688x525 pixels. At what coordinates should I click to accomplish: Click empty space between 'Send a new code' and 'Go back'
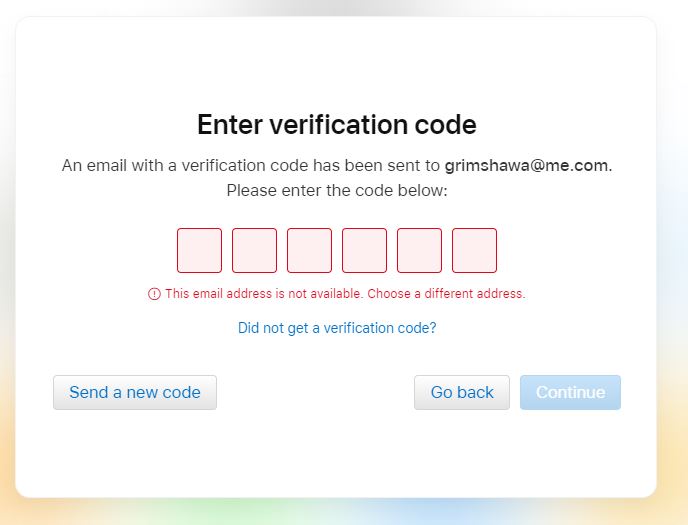[315, 393]
